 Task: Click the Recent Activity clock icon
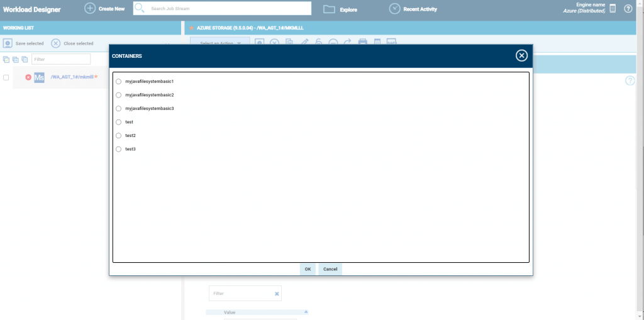pyautogui.click(x=395, y=9)
